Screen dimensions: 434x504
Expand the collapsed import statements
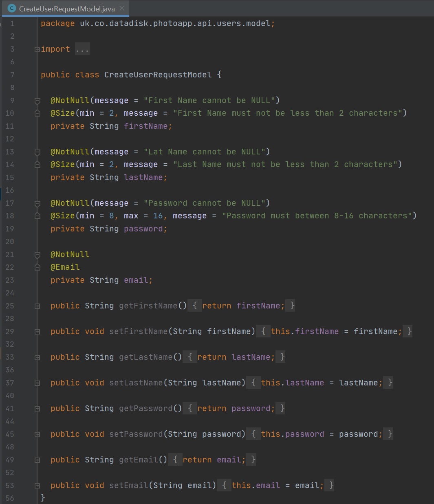pyautogui.click(x=37, y=49)
